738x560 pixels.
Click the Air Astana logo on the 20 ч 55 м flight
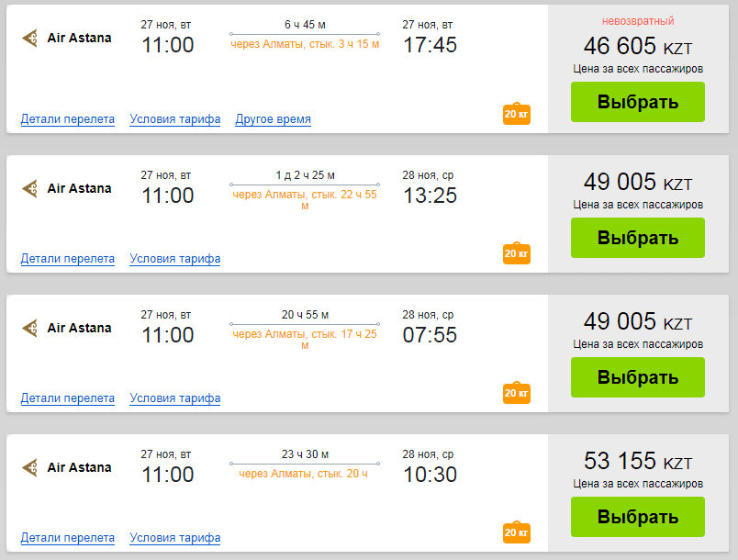tap(30, 328)
